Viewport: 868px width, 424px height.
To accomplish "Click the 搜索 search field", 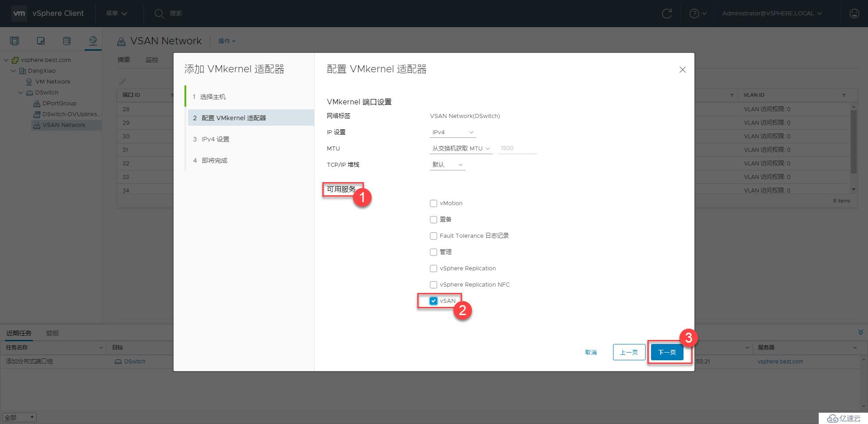I will 176,14.
